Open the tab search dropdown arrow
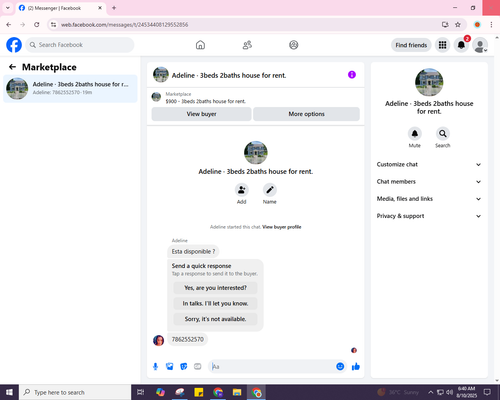This screenshot has height=400, width=500. (x=8, y=8)
